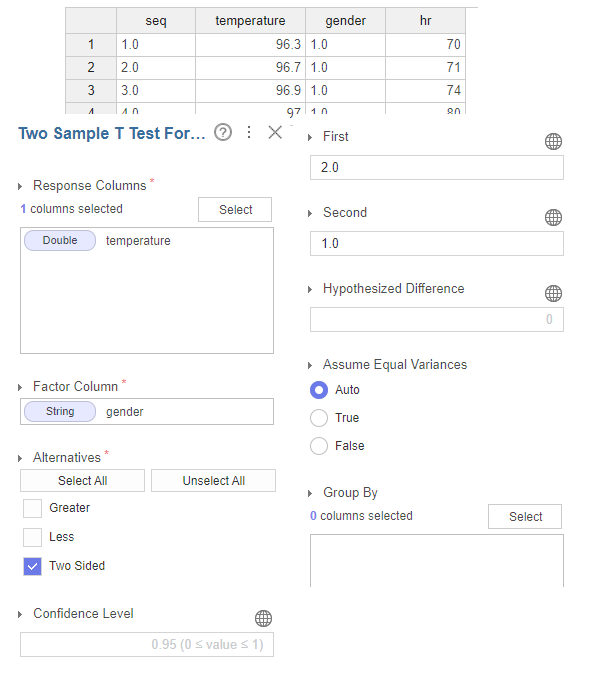This screenshot has width=592, height=678.
Task: Collapse the Second section
Action: (310, 214)
